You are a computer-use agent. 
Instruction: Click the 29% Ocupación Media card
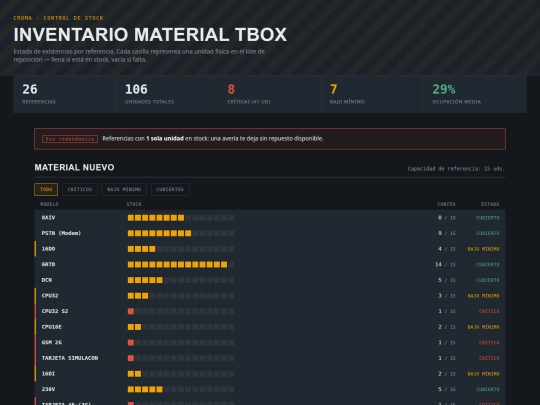475,94
